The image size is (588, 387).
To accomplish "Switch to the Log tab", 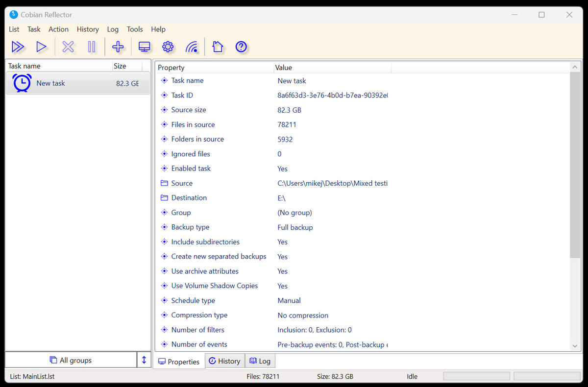I will click(x=260, y=361).
